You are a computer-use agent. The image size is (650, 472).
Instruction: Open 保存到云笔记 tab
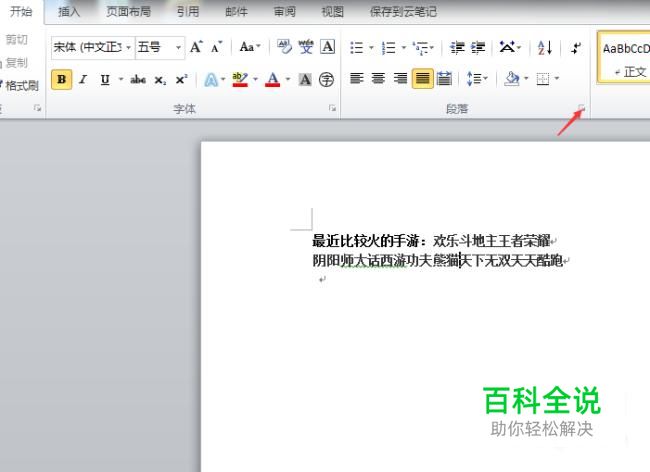coord(403,12)
